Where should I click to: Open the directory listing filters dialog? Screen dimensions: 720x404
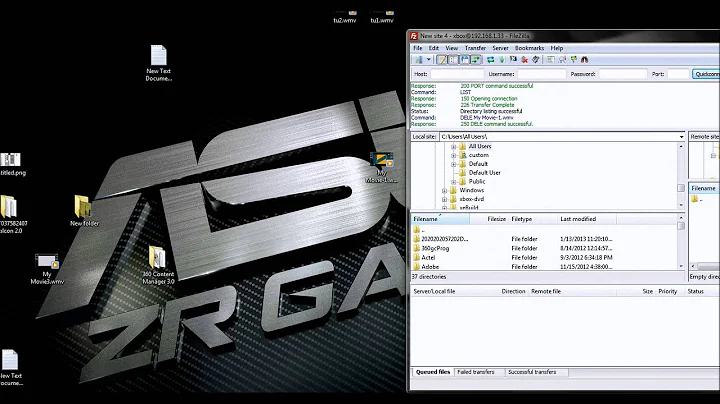point(550,60)
